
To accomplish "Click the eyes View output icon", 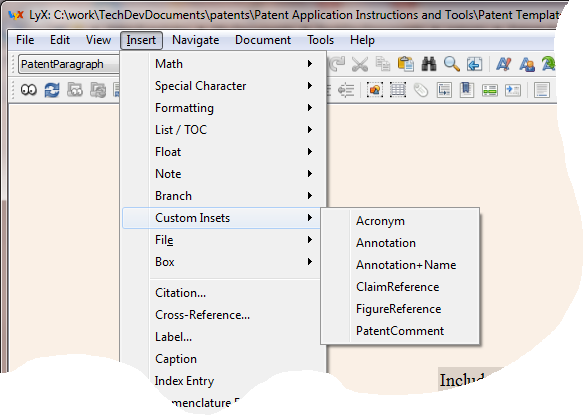I will [x=29, y=90].
